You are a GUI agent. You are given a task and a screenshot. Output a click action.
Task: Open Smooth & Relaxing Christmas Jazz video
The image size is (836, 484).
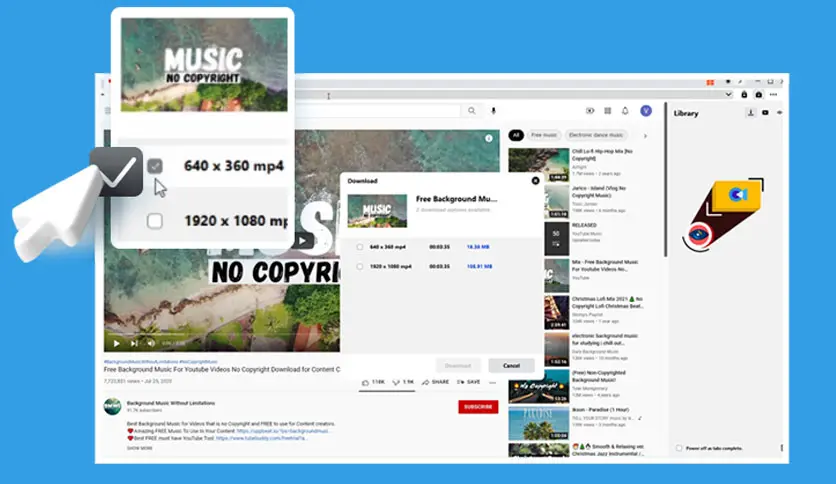click(x=576, y=450)
